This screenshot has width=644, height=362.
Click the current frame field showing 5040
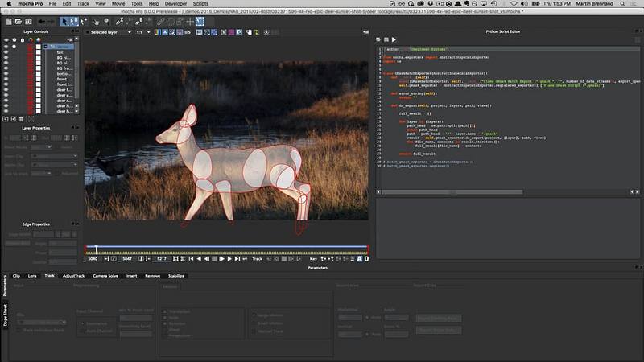[93, 259]
